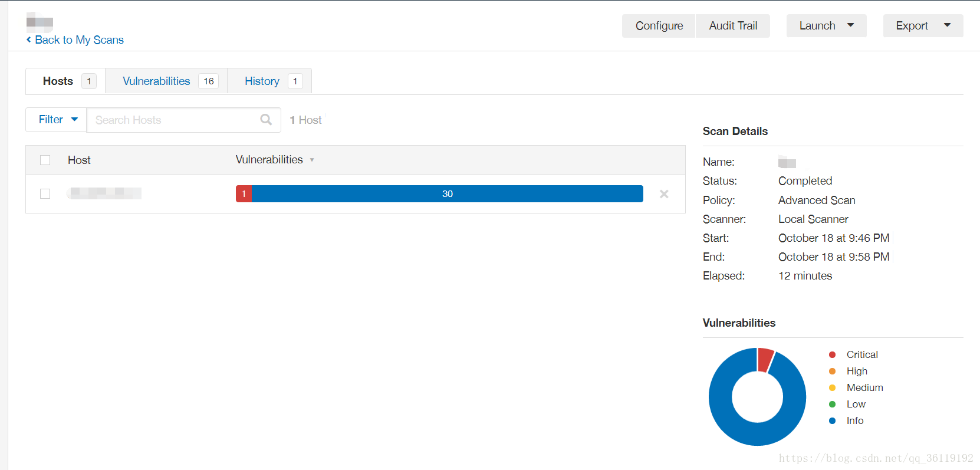Click the search magnifier icon in Search Hosts
Image resolution: width=980 pixels, height=470 pixels.
coord(266,120)
